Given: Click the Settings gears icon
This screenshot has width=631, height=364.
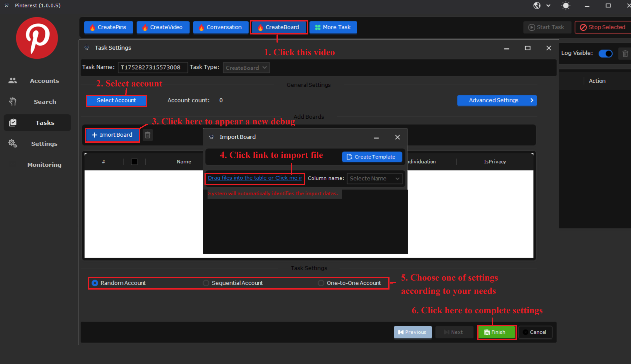Looking at the screenshot, I should pyautogui.click(x=12, y=143).
